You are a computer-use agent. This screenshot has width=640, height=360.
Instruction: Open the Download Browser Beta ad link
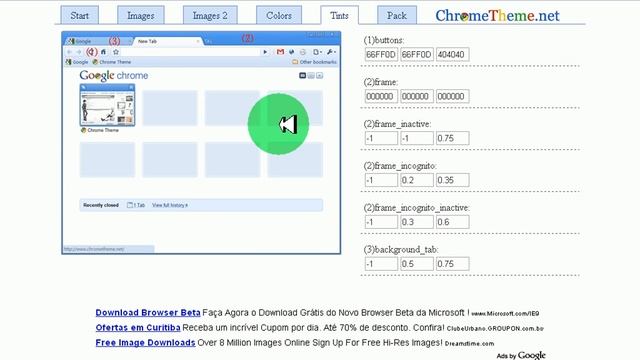148,313
